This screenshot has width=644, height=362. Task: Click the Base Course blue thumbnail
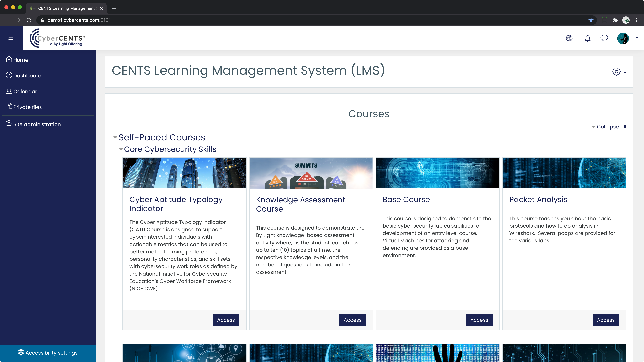click(438, 173)
